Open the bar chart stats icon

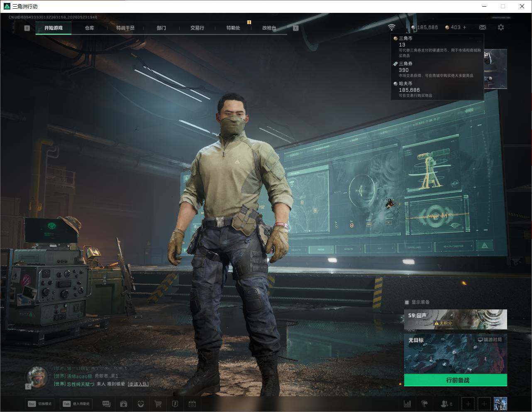pyautogui.click(x=408, y=404)
